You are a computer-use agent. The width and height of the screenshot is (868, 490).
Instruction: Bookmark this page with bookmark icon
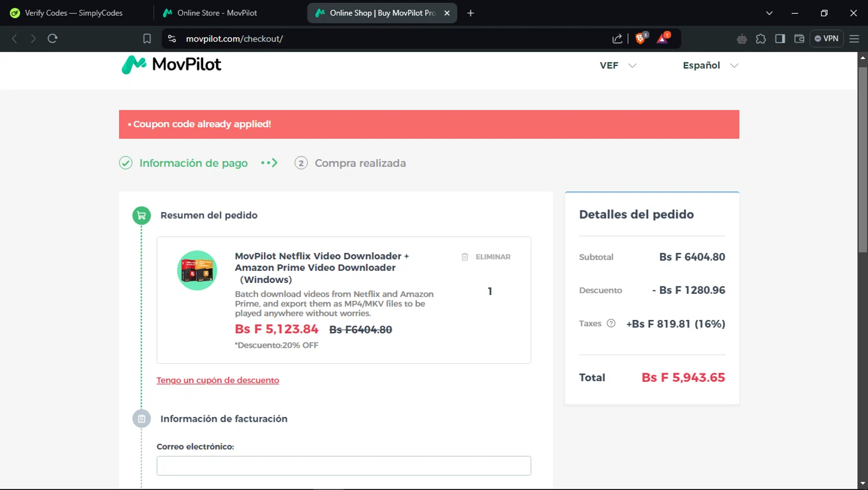click(x=147, y=39)
